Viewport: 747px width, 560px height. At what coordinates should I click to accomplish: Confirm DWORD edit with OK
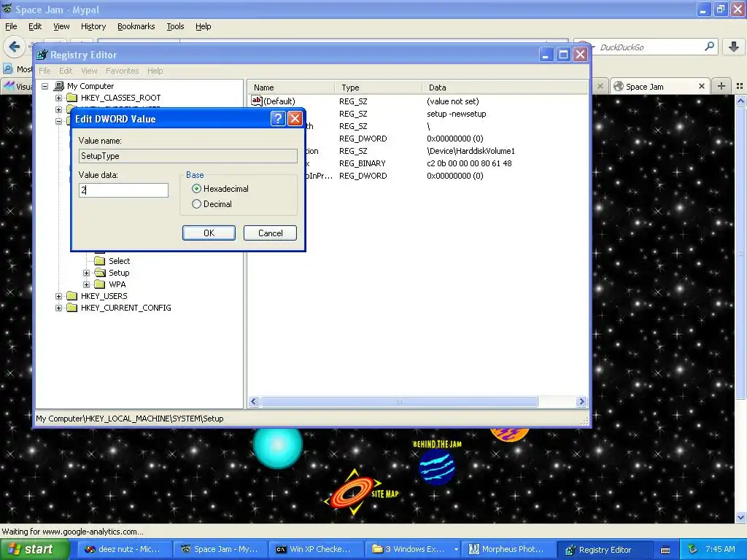click(x=209, y=233)
